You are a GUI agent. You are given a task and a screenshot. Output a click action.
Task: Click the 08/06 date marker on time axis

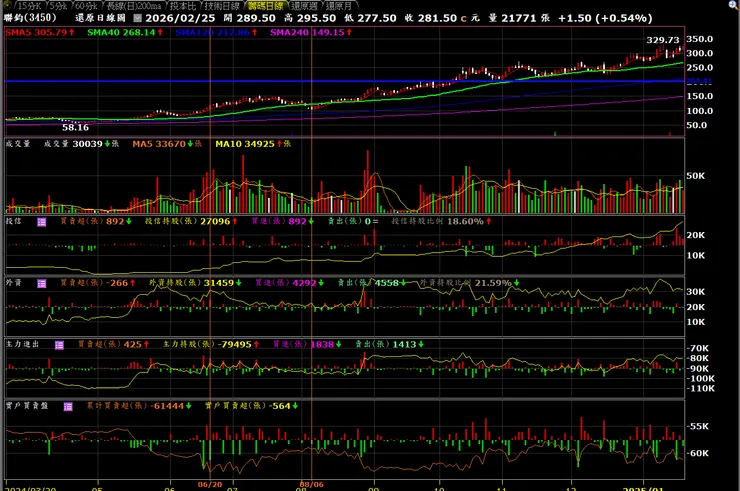(312, 485)
